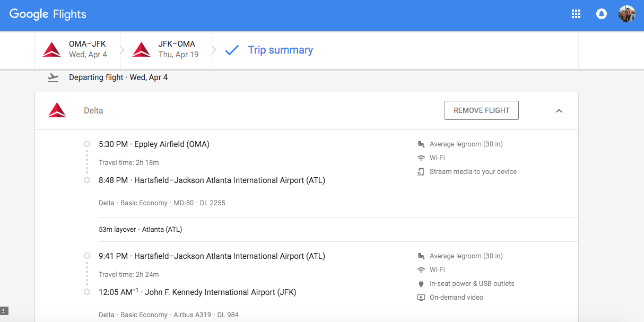Click the legroom seat icon for DL 2255

click(421, 144)
